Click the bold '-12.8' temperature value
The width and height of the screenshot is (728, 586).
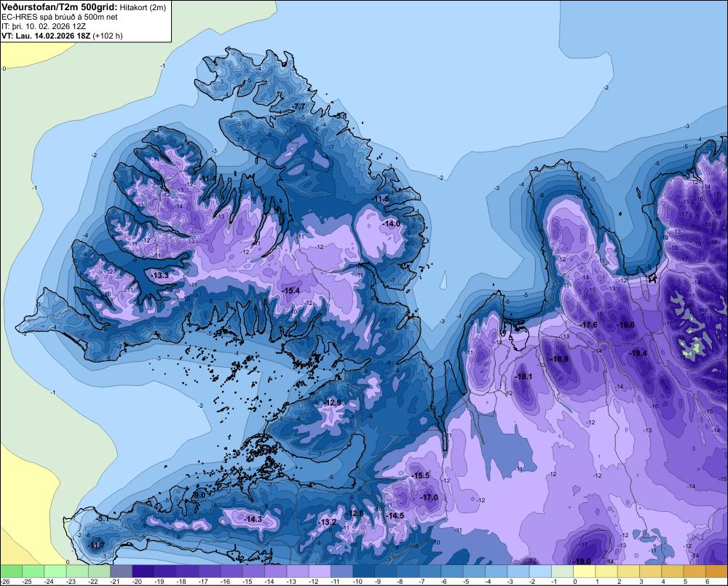[x=355, y=513]
